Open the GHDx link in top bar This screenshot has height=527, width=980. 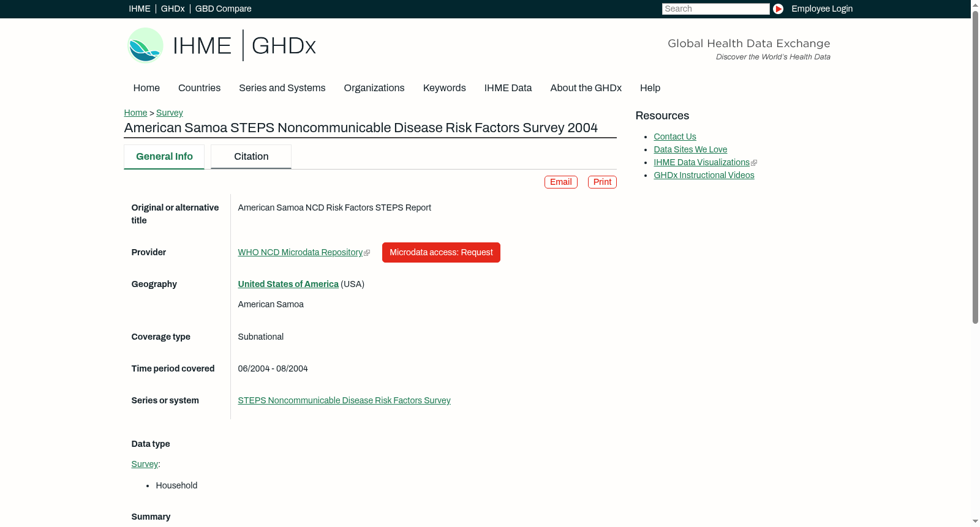point(173,9)
